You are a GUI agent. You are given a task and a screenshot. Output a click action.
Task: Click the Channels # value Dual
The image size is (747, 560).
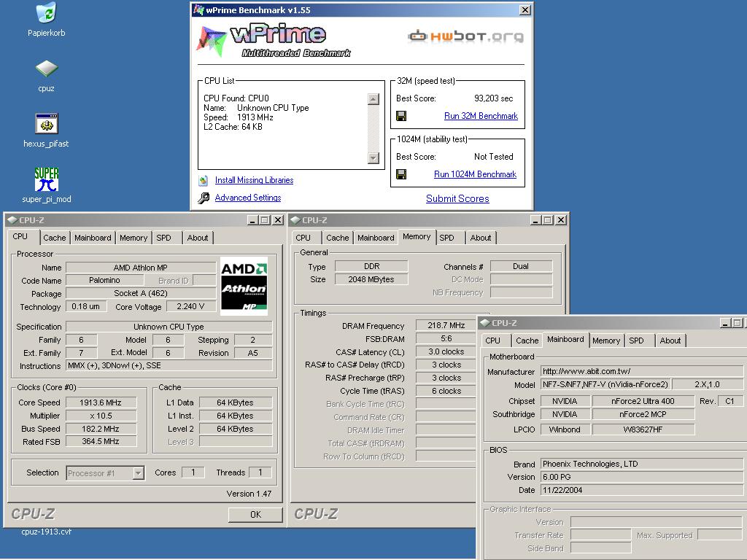[x=521, y=266]
